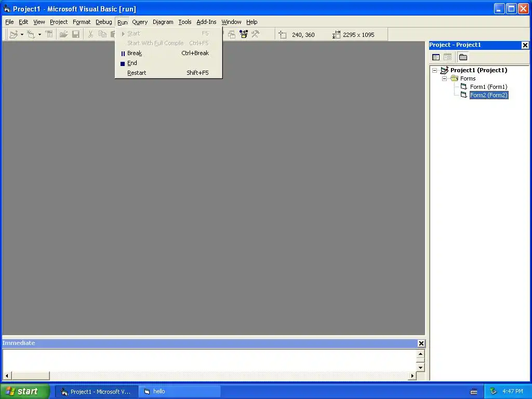532x399 pixels.
Task: Click Immediate window scroll right arrow
Action: coord(412,376)
